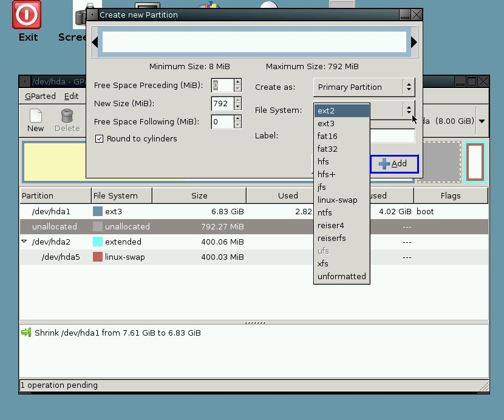Sort by the Partition column header
Screen dimensions: 504x420
click(x=56, y=195)
